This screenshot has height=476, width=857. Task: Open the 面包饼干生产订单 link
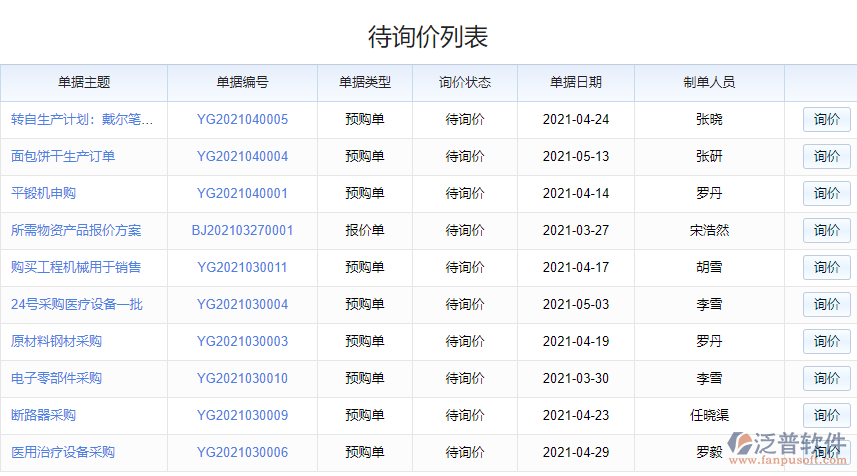(63, 156)
